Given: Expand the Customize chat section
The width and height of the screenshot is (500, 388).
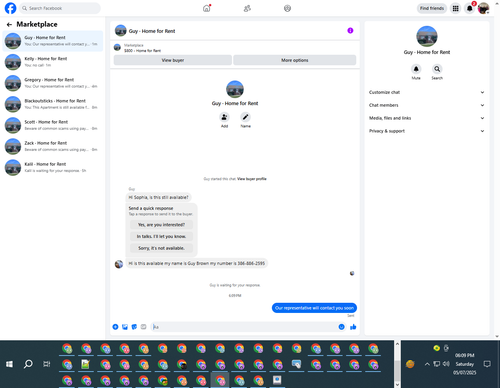Looking at the screenshot, I should click(x=426, y=92).
